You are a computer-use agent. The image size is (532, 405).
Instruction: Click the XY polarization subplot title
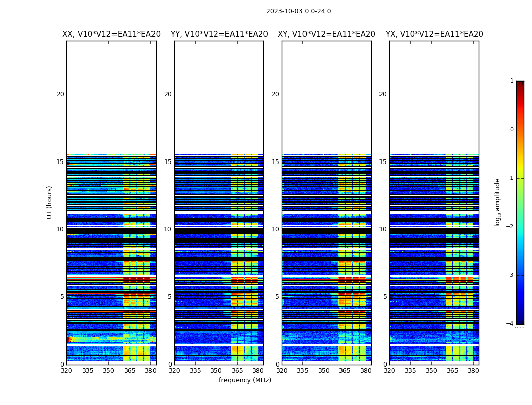tap(326, 34)
